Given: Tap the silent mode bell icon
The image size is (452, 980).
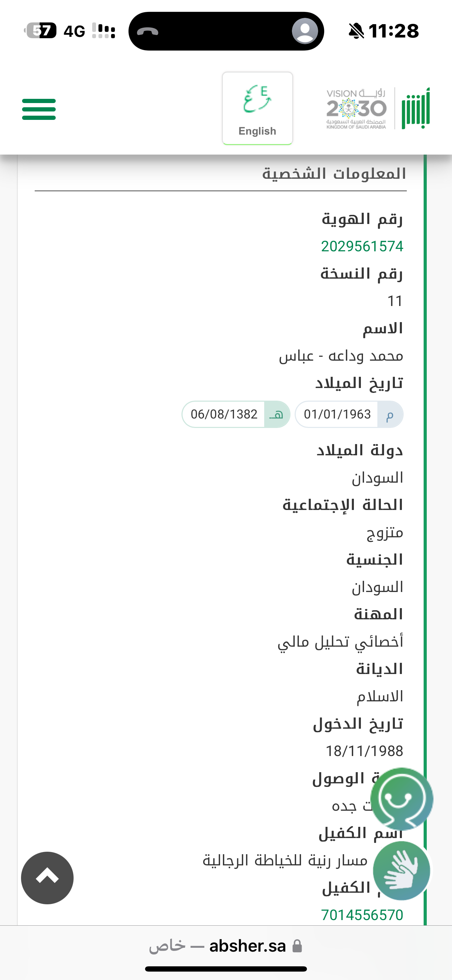Looking at the screenshot, I should pyautogui.click(x=356, y=31).
